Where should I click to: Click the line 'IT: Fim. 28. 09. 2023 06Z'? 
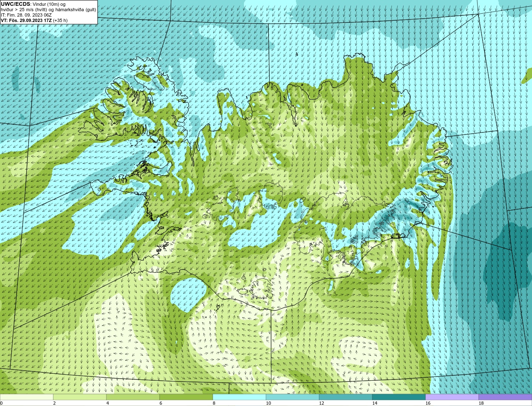26,15
